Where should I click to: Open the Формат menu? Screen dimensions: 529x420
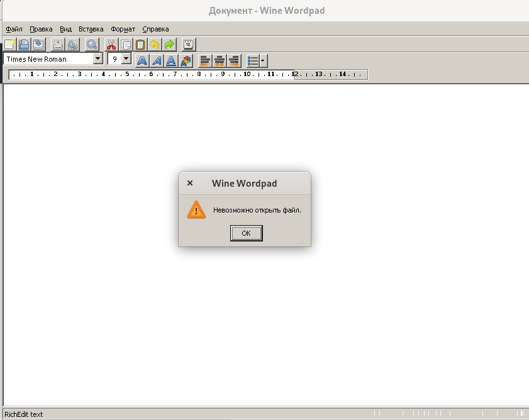(x=123, y=29)
